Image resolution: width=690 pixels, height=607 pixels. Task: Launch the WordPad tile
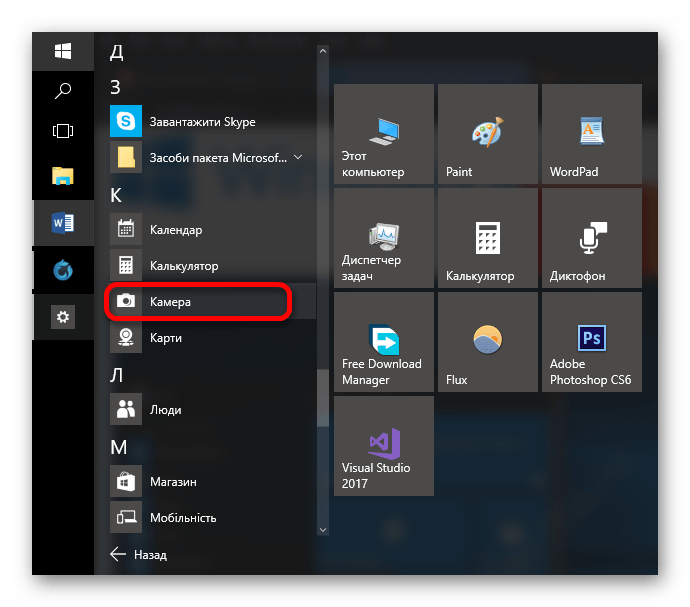point(591,135)
